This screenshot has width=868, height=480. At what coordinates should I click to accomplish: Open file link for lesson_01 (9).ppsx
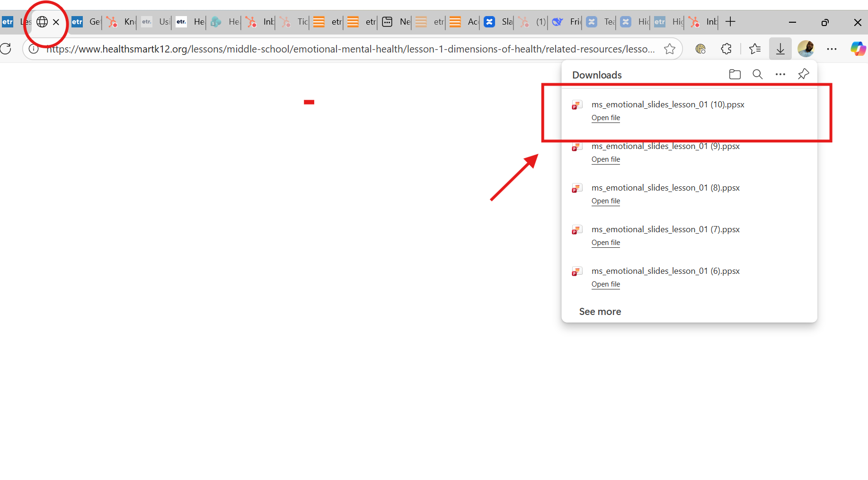[606, 159]
